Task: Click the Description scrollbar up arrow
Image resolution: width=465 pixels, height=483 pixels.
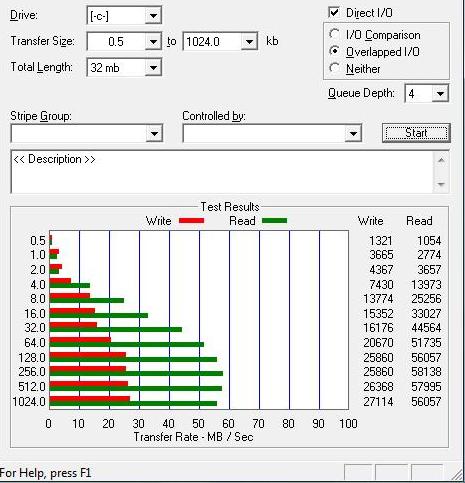Action: 441,161
